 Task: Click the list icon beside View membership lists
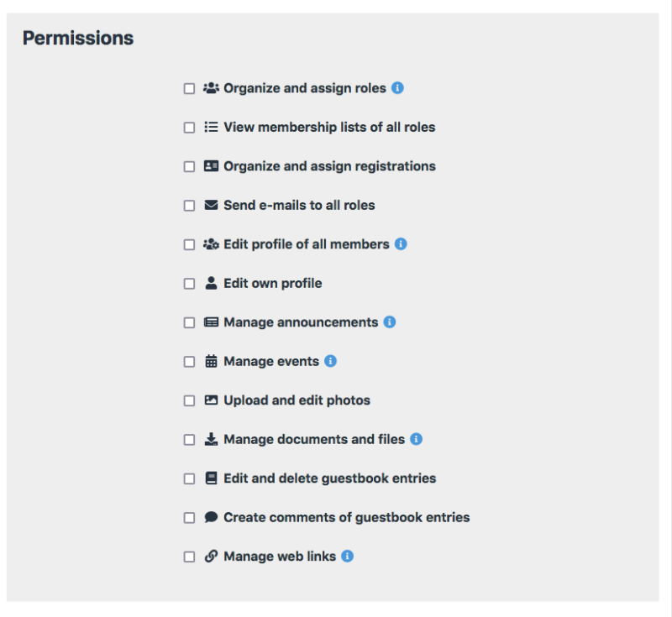pyautogui.click(x=210, y=127)
